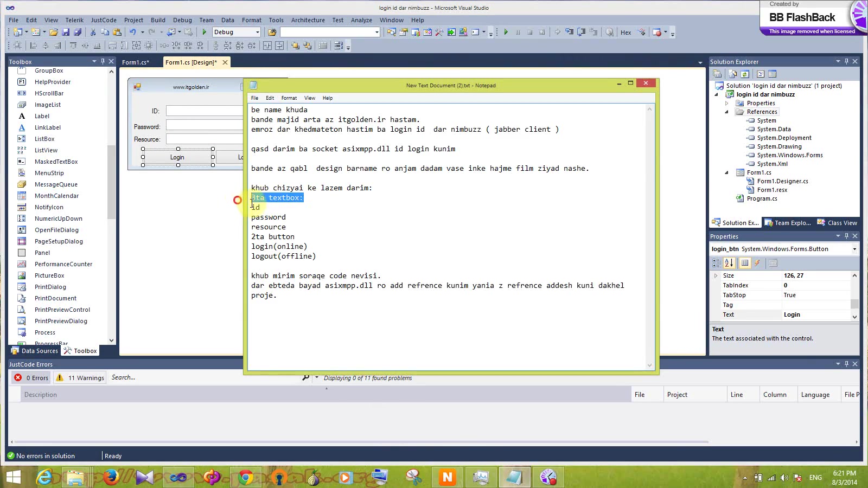Image resolution: width=868 pixels, height=488 pixels.
Task: Select NumericUpDown control in Toolbox
Action: (x=59, y=219)
